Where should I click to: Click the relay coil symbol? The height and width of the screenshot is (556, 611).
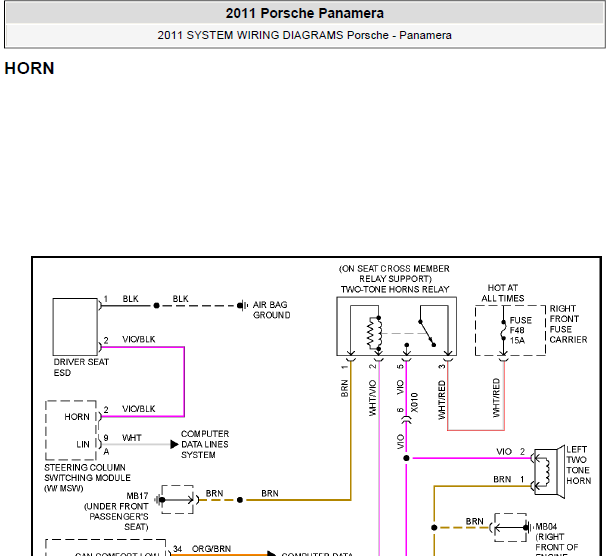point(374,334)
